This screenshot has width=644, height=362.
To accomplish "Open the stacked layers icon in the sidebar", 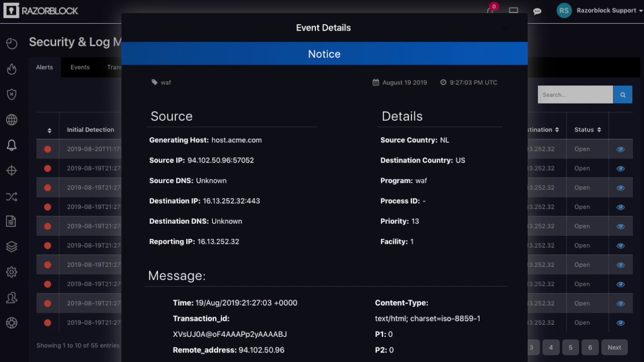I will tap(12, 246).
